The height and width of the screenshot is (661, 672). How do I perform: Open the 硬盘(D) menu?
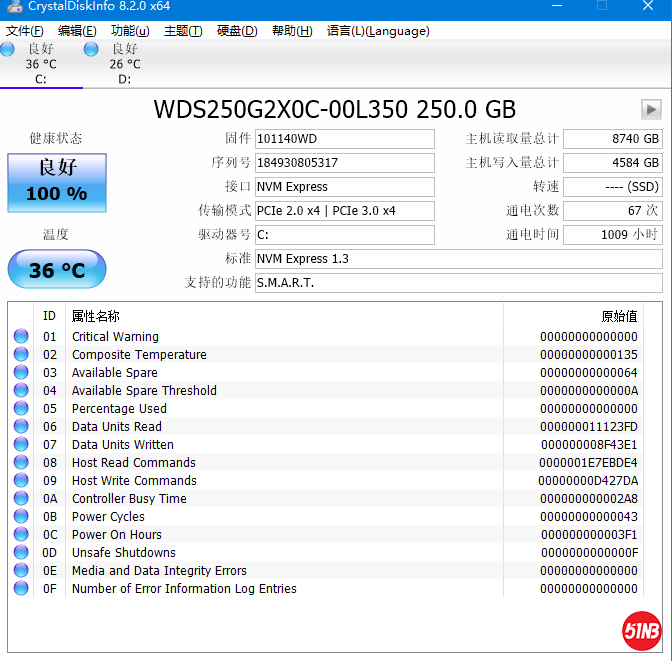click(237, 31)
